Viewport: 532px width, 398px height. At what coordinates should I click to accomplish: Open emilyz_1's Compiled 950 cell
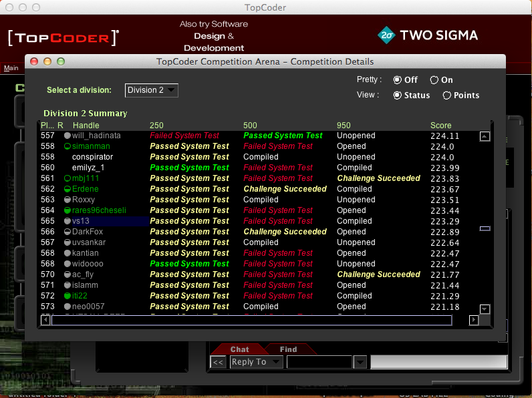point(354,168)
